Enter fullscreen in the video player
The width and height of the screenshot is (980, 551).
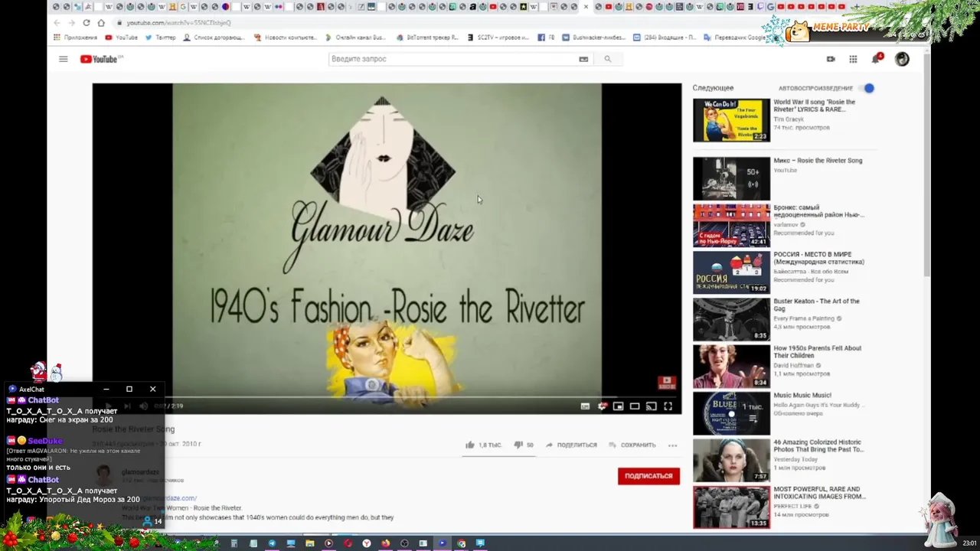tap(668, 406)
